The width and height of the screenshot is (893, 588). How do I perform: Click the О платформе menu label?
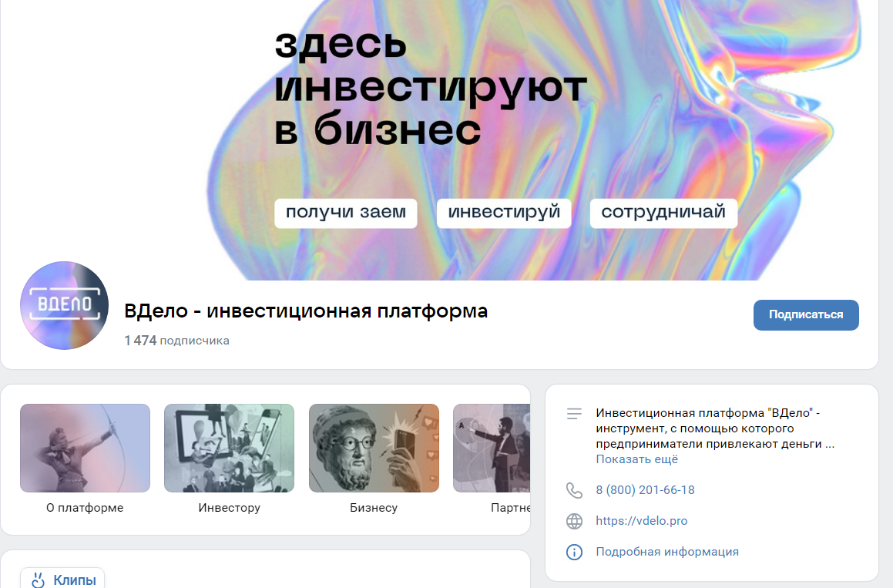85,508
